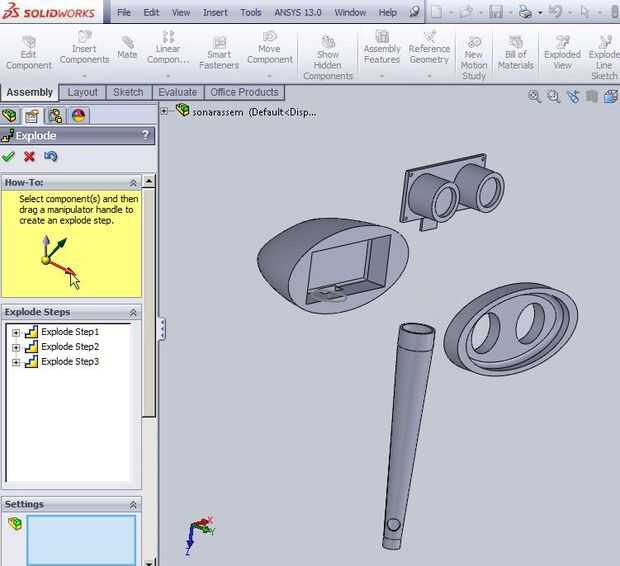Viewport: 620px width, 566px height.
Task: Click the Explode Line Sketch tool
Action: pos(604,58)
